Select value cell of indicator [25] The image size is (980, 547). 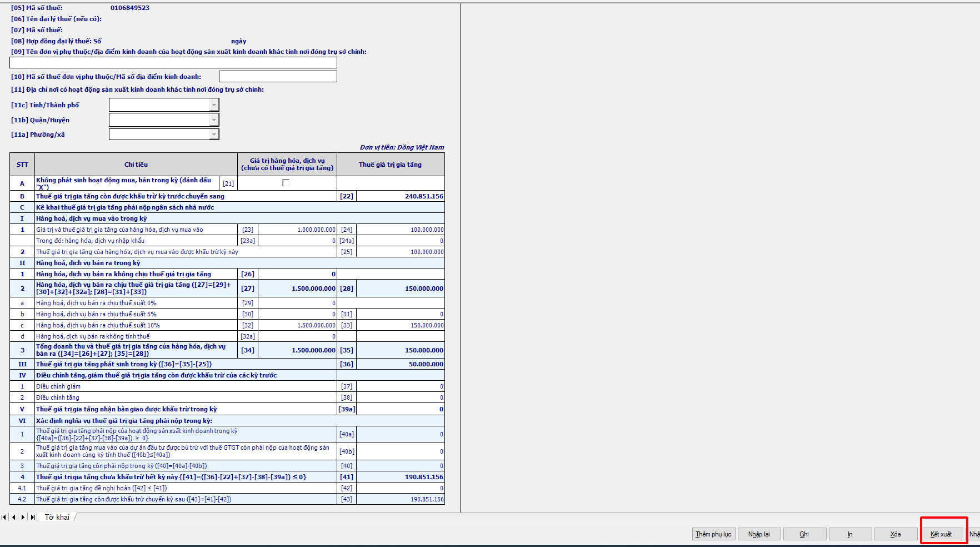401,252
